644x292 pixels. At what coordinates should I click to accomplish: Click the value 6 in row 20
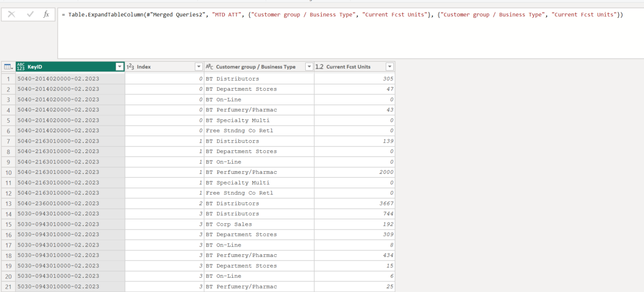coord(392,276)
